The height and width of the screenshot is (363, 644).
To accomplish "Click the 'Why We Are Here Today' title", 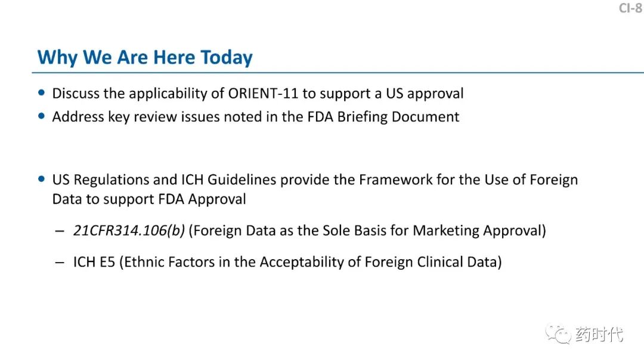I will tap(145, 57).
